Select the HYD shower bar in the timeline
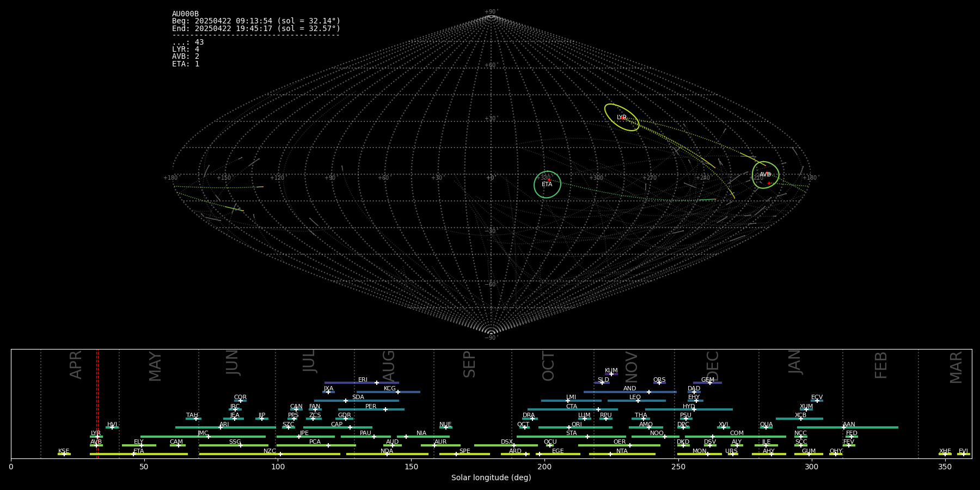 [x=689, y=409]
